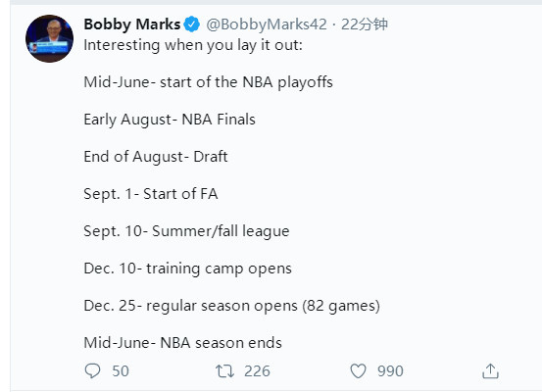Retweet this post using the retweet icon
Image resolution: width=542 pixels, height=392 pixels.
[224, 371]
